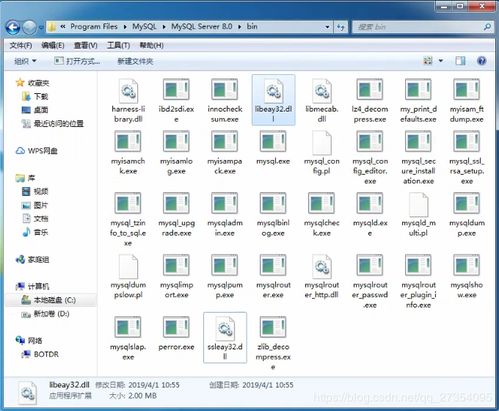
Task: Select the lz4_decompress.exe file icon
Action: [370, 90]
